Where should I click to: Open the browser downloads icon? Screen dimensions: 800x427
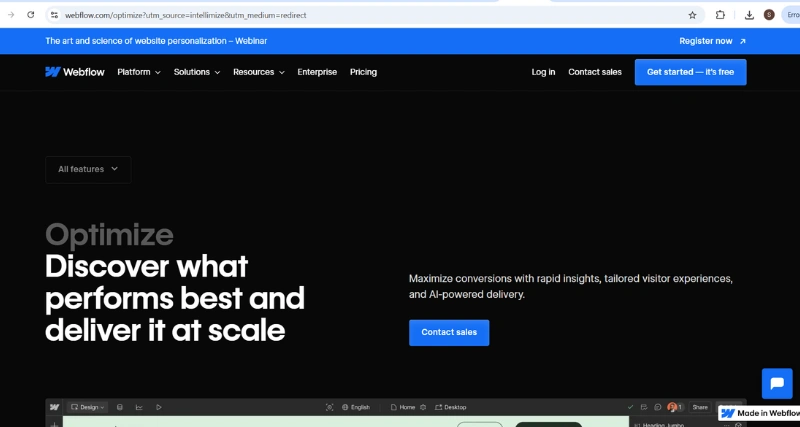(749, 15)
